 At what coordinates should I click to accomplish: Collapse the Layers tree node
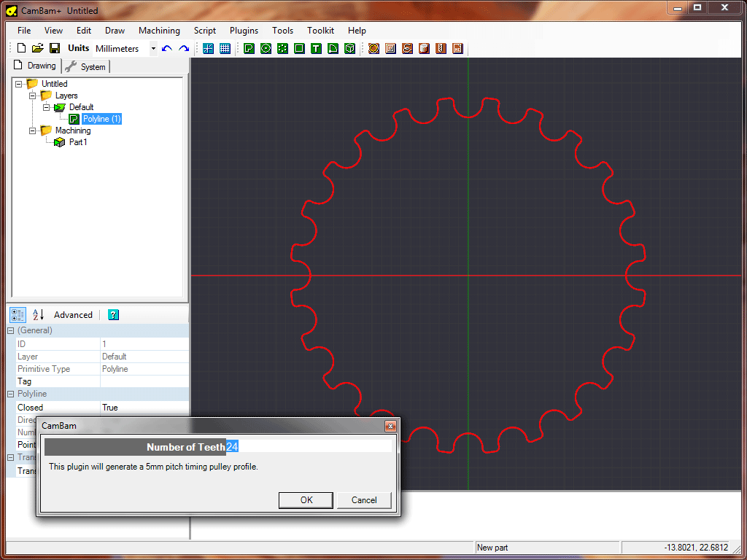point(32,96)
